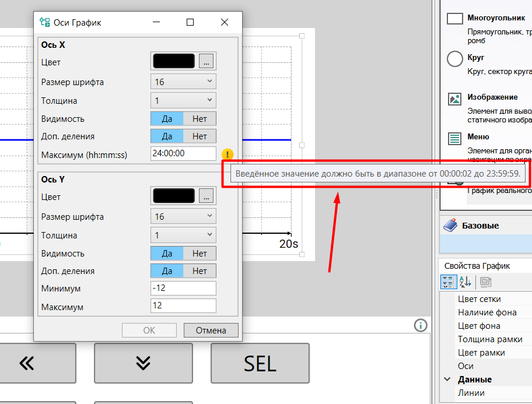Click the yellow warning icon next to Максимум
The image size is (532, 404).
coord(228,154)
